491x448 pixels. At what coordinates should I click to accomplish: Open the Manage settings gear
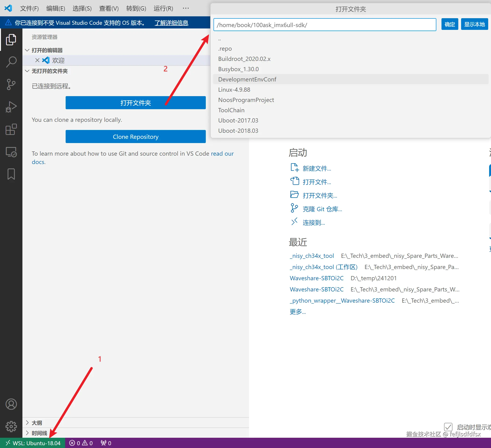point(11,426)
